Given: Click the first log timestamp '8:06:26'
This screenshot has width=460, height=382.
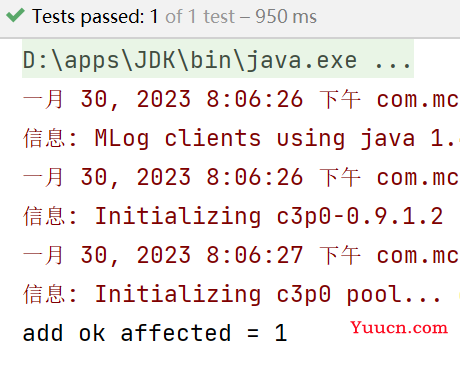Looking at the screenshot, I should [x=255, y=99].
